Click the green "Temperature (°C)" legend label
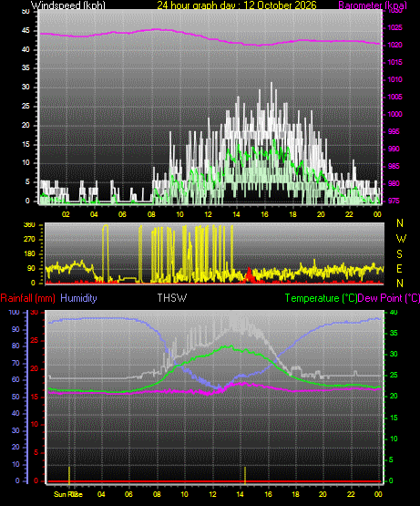 pos(321,298)
